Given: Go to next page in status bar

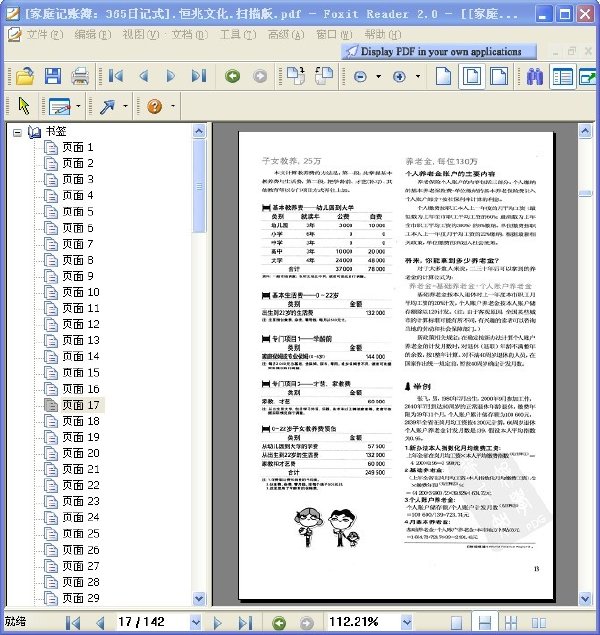Looking at the screenshot, I should pos(217,623).
